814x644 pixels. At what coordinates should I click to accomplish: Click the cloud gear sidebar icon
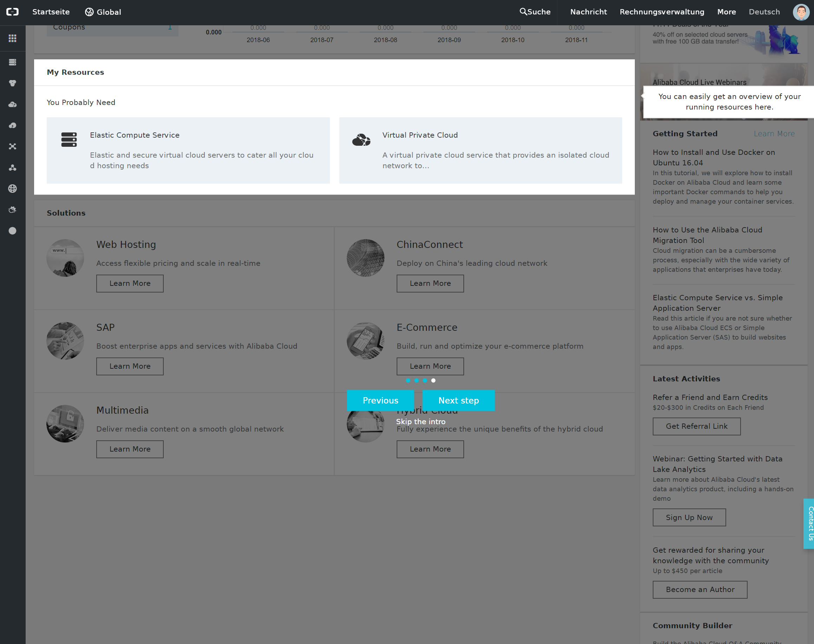[12, 210]
